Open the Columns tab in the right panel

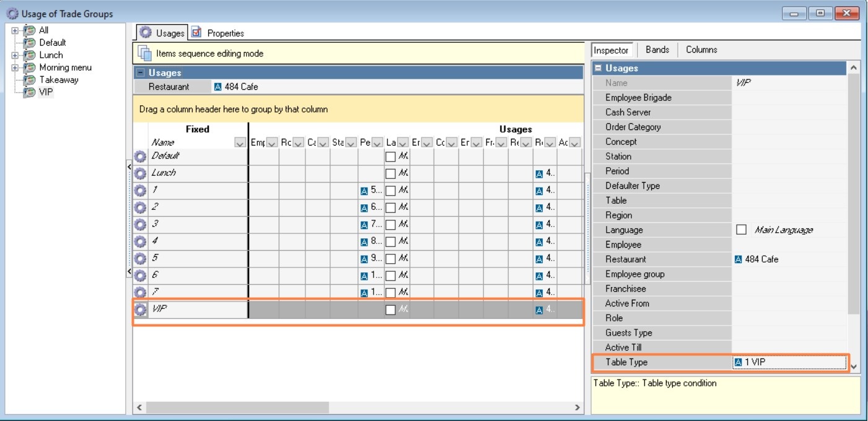coord(701,50)
